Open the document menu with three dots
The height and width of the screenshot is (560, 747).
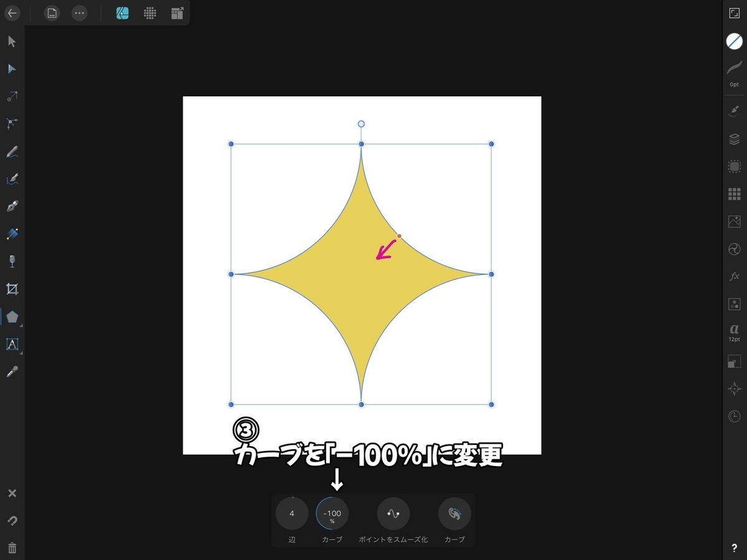79,12
